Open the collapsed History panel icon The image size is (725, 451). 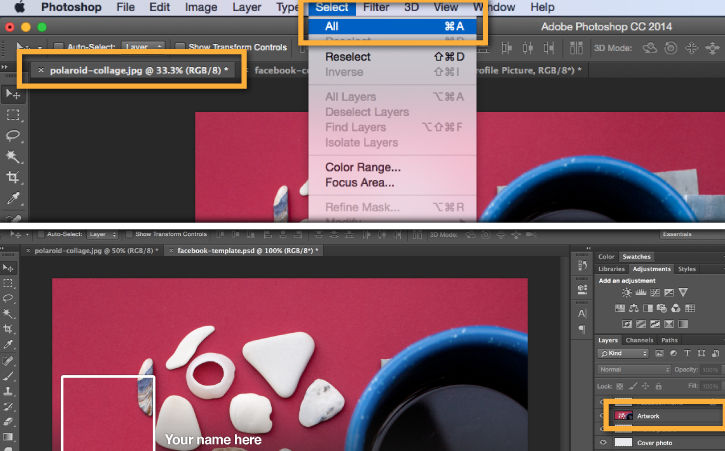pyautogui.click(x=582, y=265)
